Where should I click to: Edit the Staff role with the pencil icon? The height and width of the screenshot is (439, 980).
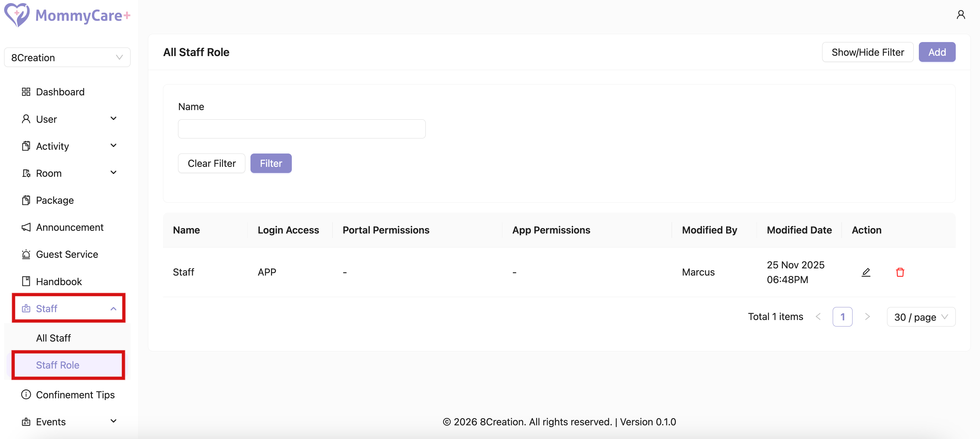click(x=866, y=272)
